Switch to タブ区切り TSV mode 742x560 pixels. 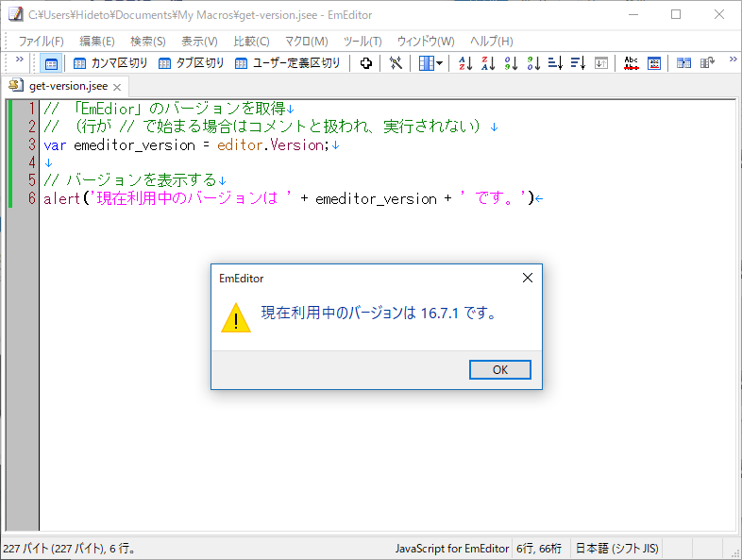(192, 63)
